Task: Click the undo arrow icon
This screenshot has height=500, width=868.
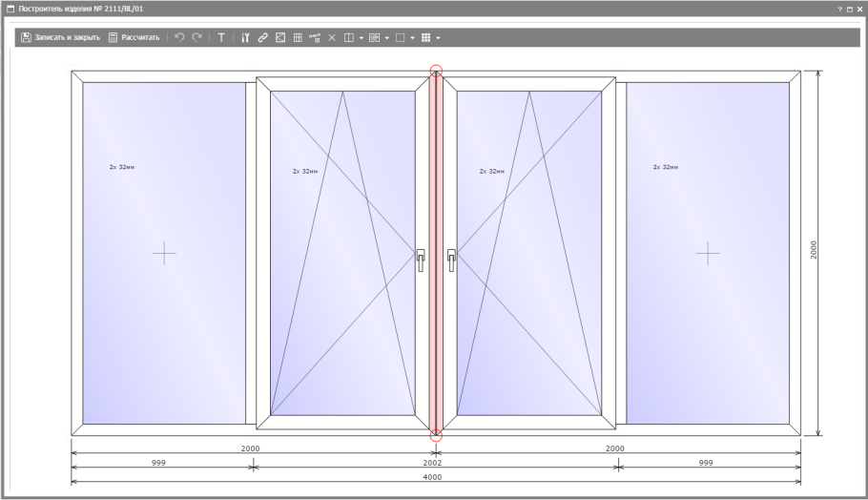Action: point(179,37)
